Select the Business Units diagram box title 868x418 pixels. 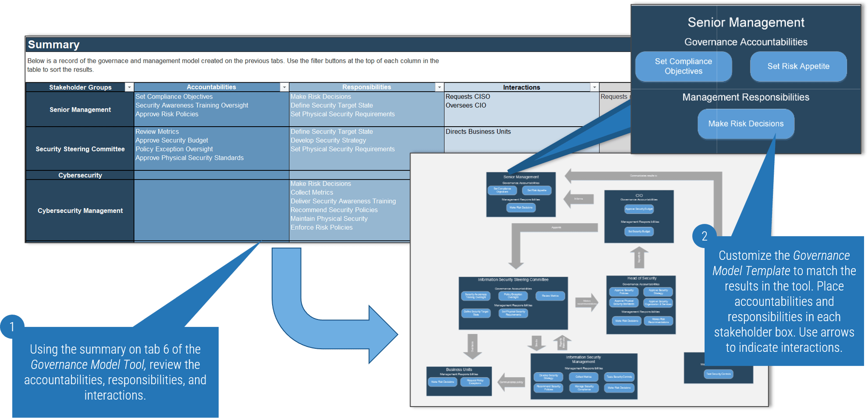[x=459, y=369]
